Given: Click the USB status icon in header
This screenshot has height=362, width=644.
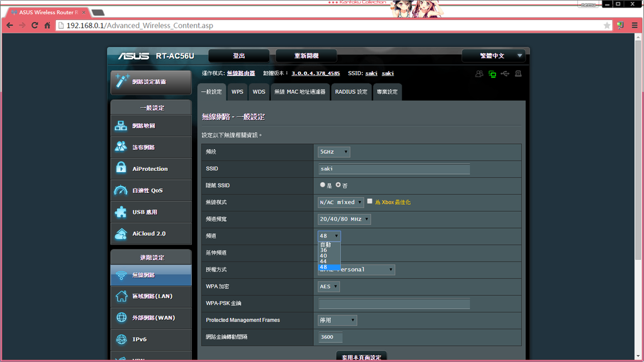Looking at the screenshot, I should click(x=506, y=74).
